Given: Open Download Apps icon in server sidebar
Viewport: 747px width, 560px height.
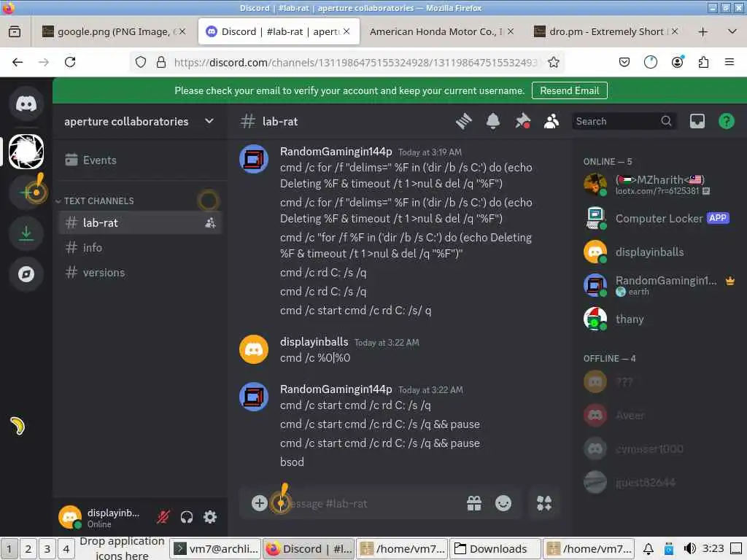Looking at the screenshot, I should tap(26, 233).
